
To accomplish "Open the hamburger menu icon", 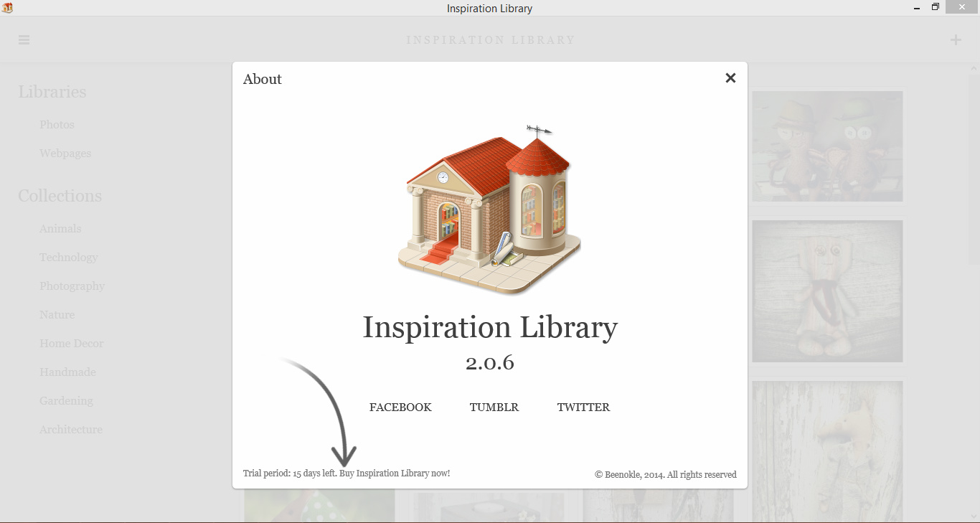I will (x=24, y=40).
